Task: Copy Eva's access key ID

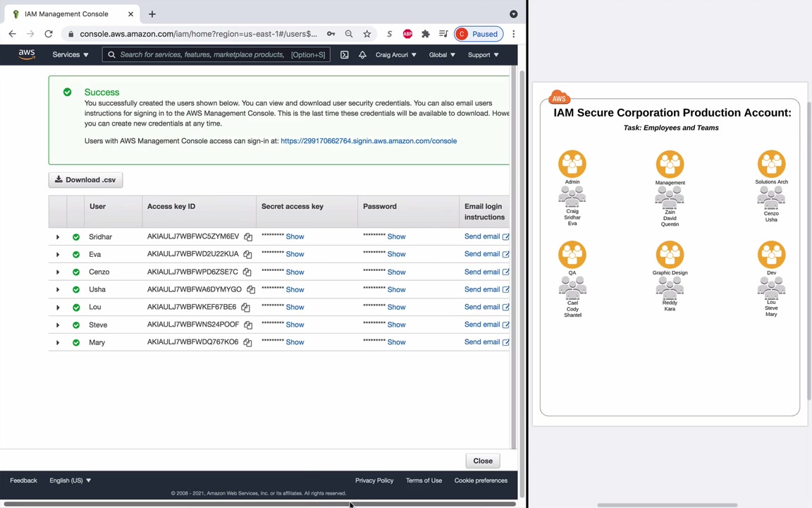Action: (x=247, y=255)
